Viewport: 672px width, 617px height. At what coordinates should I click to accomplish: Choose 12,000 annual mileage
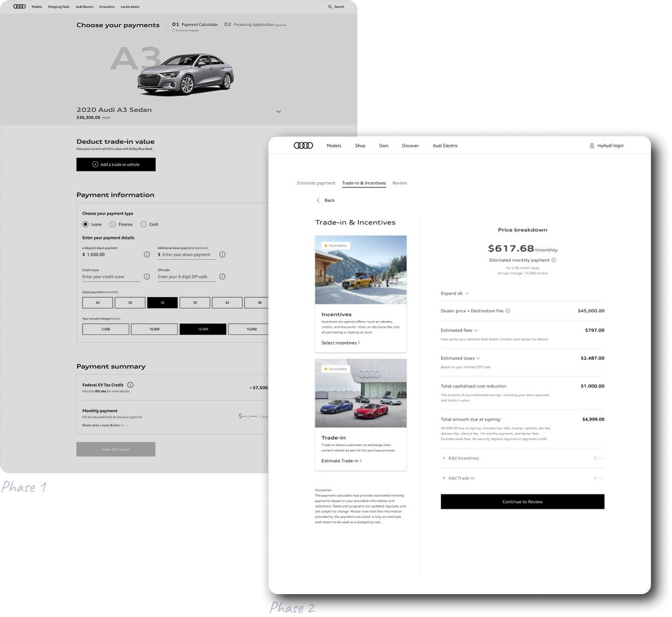(x=203, y=329)
